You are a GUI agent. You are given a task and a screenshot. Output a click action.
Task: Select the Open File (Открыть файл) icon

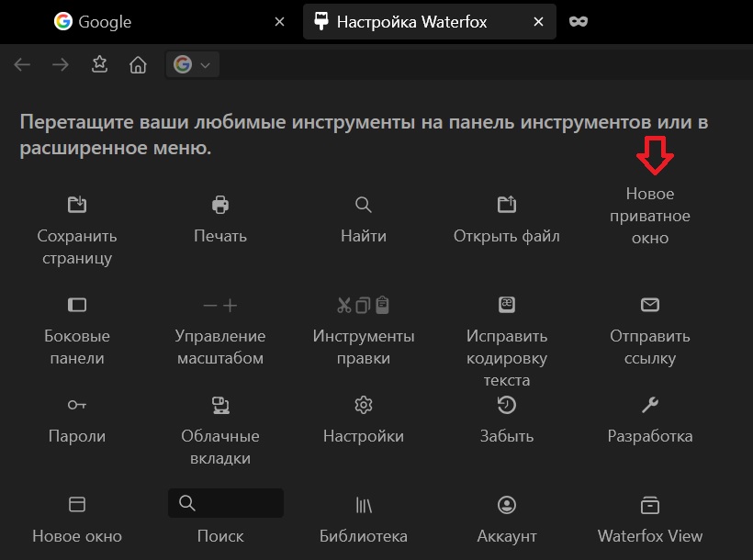(x=507, y=205)
